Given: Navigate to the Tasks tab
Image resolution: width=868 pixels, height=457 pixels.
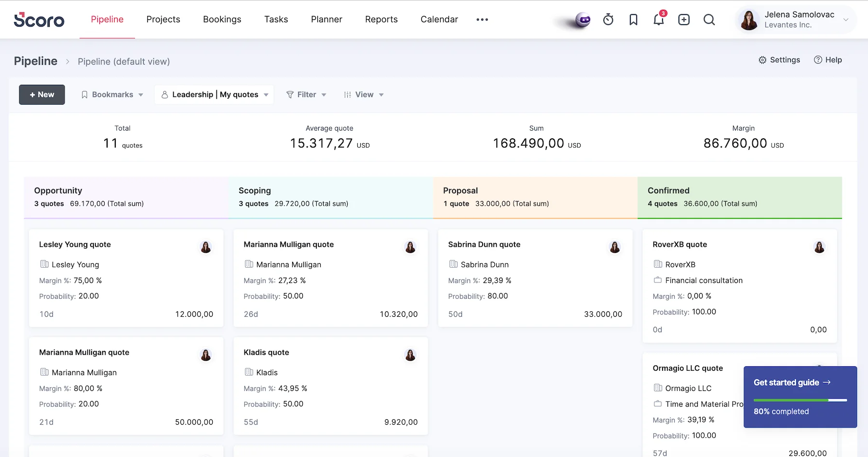Looking at the screenshot, I should (x=276, y=19).
